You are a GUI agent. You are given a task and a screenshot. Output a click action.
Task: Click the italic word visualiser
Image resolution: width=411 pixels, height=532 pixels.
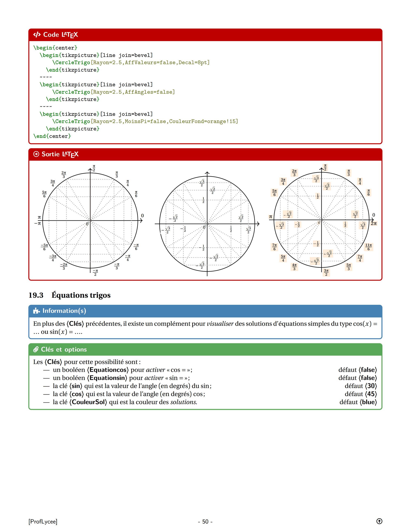pos(220,324)
